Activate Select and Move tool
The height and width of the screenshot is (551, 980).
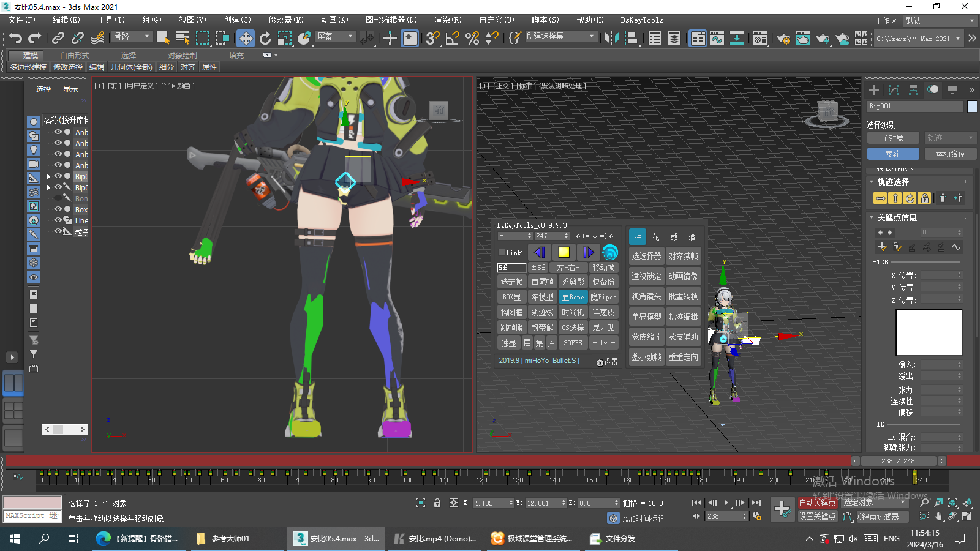coord(245,38)
